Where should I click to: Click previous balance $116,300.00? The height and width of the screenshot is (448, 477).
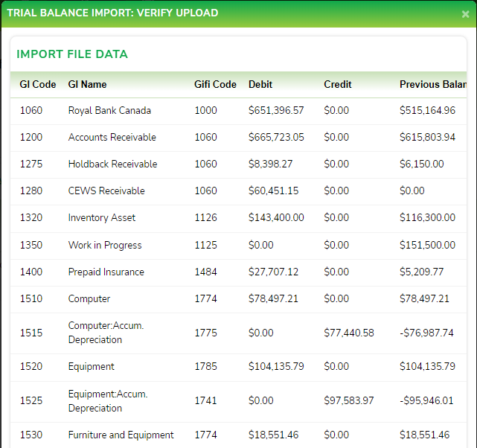[x=427, y=217]
